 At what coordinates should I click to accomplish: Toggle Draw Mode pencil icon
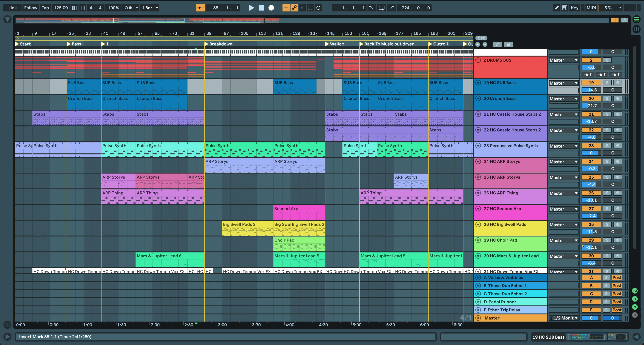[x=557, y=8]
